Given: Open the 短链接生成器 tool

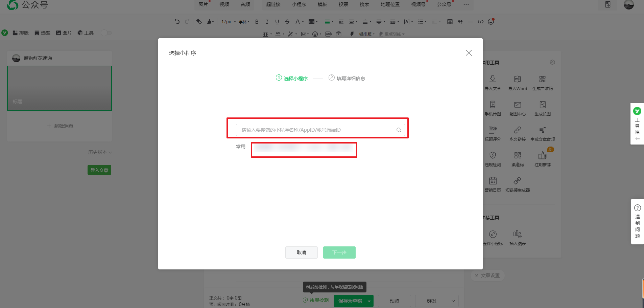Looking at the screenshot, I should tap(518, 184).
